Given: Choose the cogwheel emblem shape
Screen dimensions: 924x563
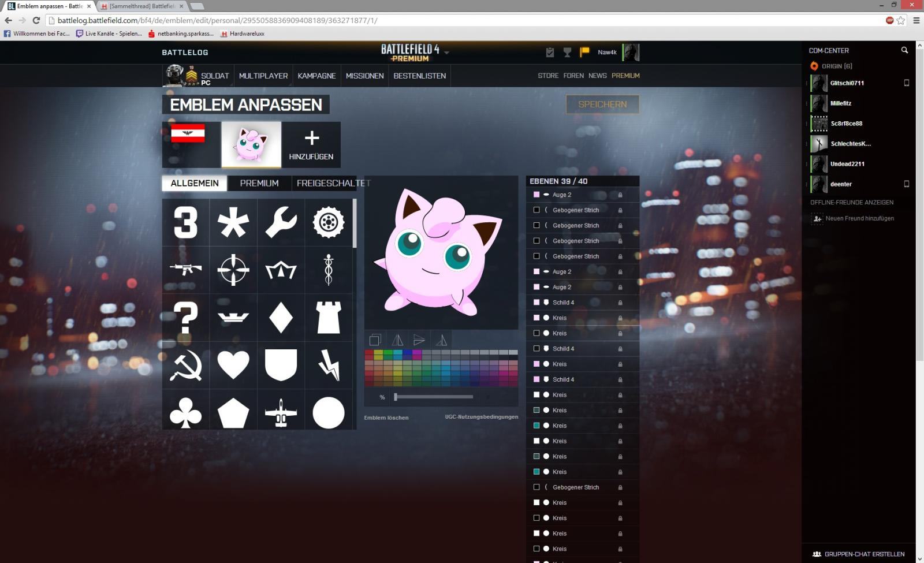Looking at the screenshot, I should pyautogui.click(x=329, y=222).
